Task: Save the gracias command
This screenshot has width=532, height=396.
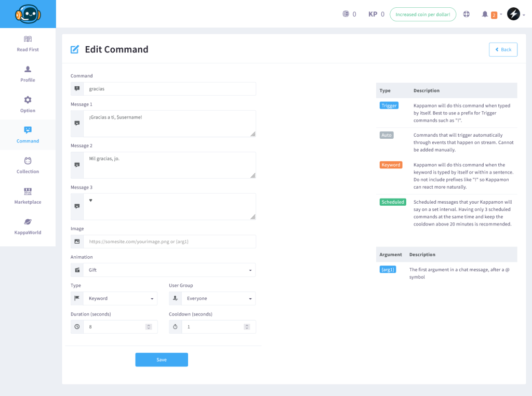Action: pyautogui.click(x=162, y=359)
